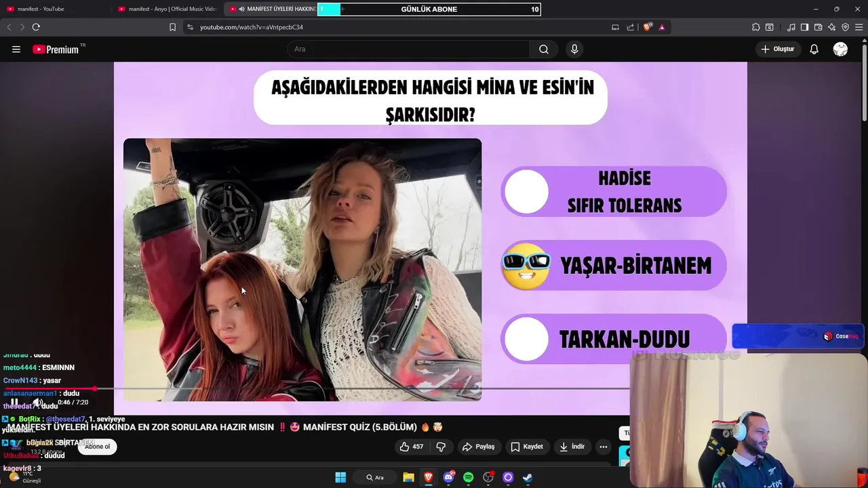Viewport: 868px width, 488px height.
Task: Open Discord from the taskbar
Action: pyautogui.click(x=448, y=477)
